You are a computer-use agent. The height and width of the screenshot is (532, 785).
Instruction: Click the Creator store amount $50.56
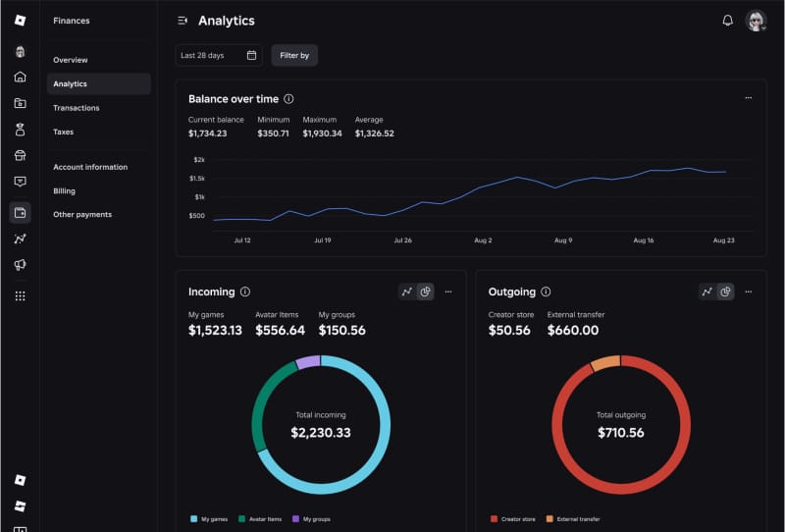(509, 330)
